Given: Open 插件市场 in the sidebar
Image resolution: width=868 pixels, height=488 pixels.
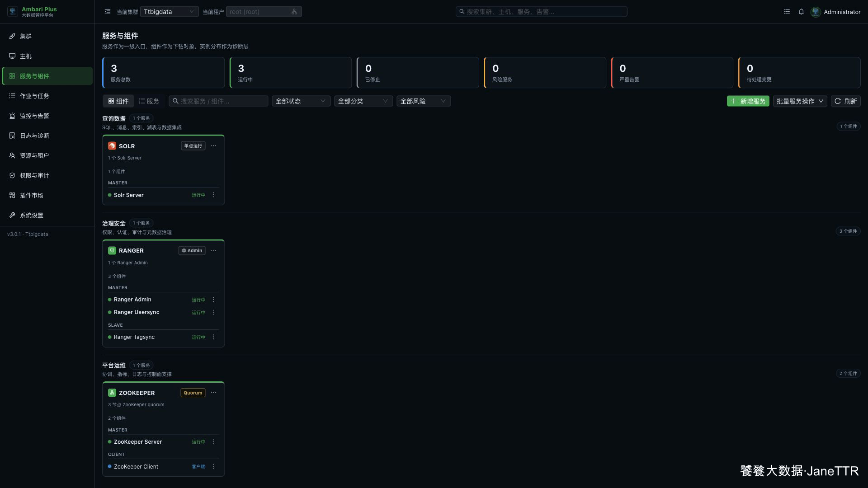Looking at the screenshot, I should (47, 195).
